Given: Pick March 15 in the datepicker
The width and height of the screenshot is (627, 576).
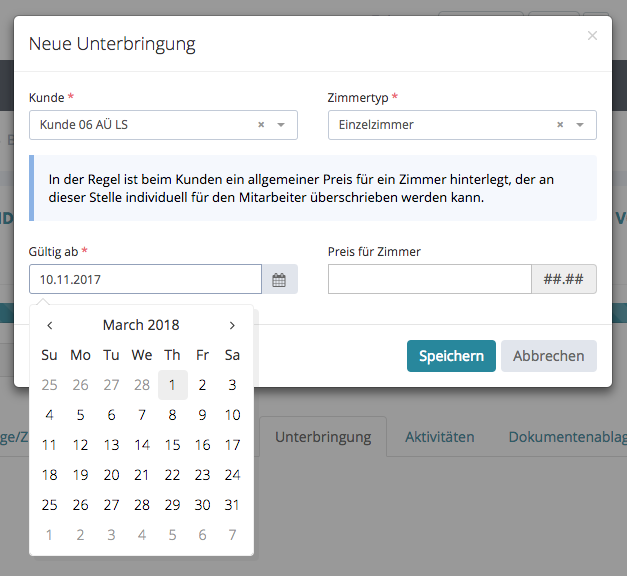Looking at the screenshot, I should tap(172, 445).
